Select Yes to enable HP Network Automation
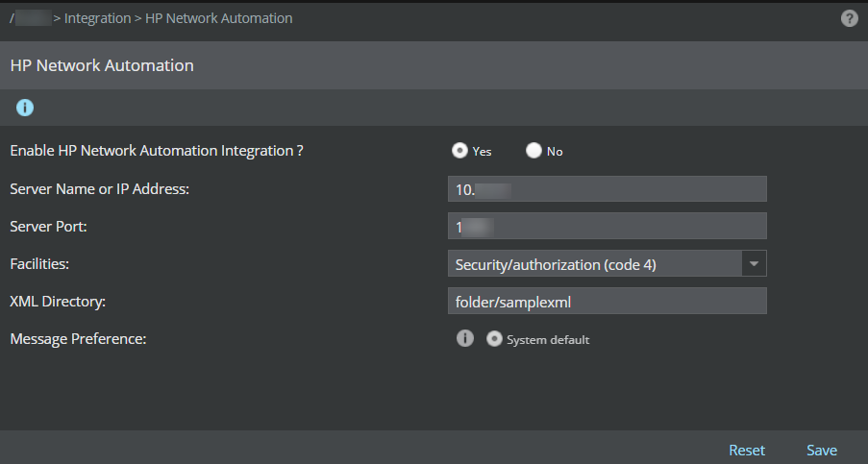This screenshot has height=464, width=868. (459, 151)
